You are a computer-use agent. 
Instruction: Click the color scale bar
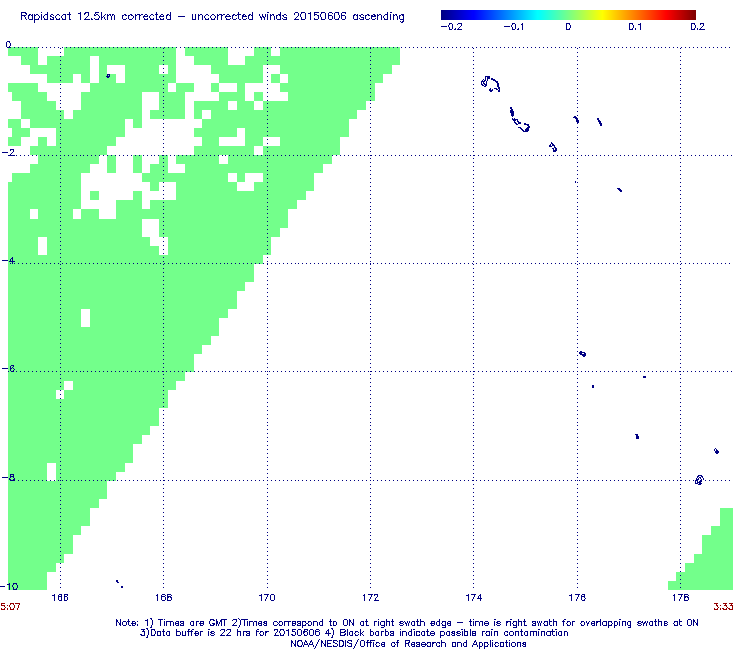pos(568,15)
